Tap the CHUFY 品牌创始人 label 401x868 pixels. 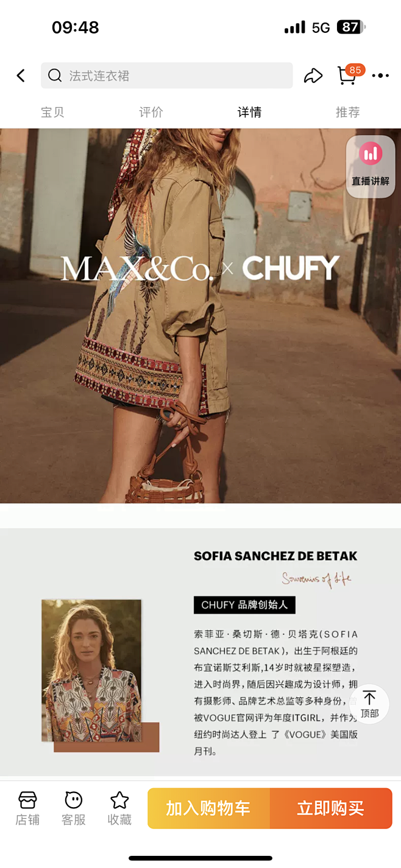click(x=244, y=605)
